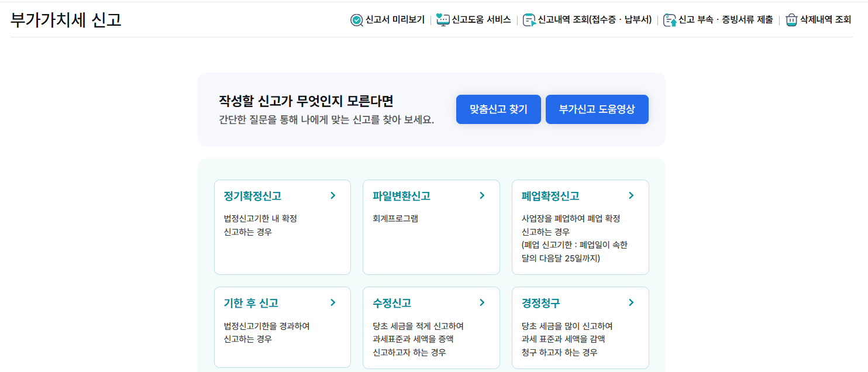Click the 작성할 신고가 무엇인지 모른다면 heading

306,101
